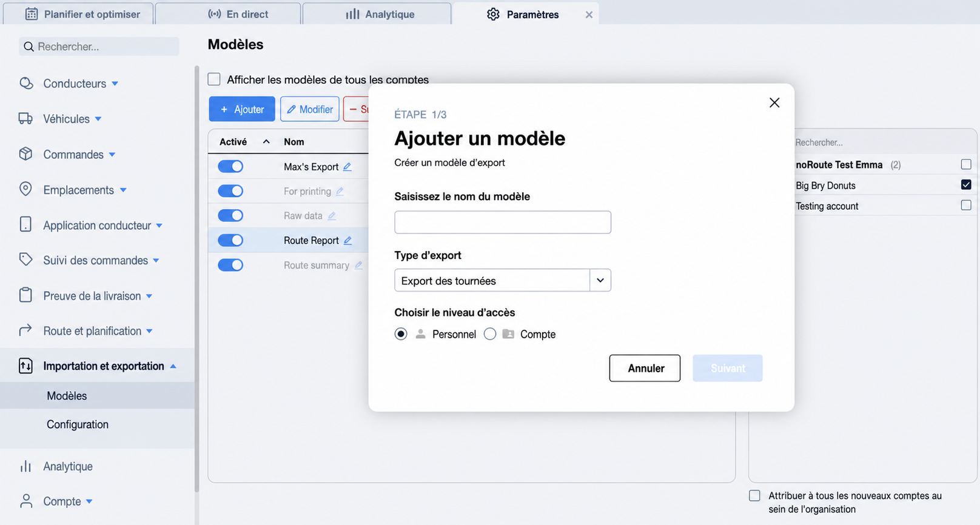Click the sidebar Analytique bars icon
The width and height of the screenshot is (980, 525).
click(25, 466)
